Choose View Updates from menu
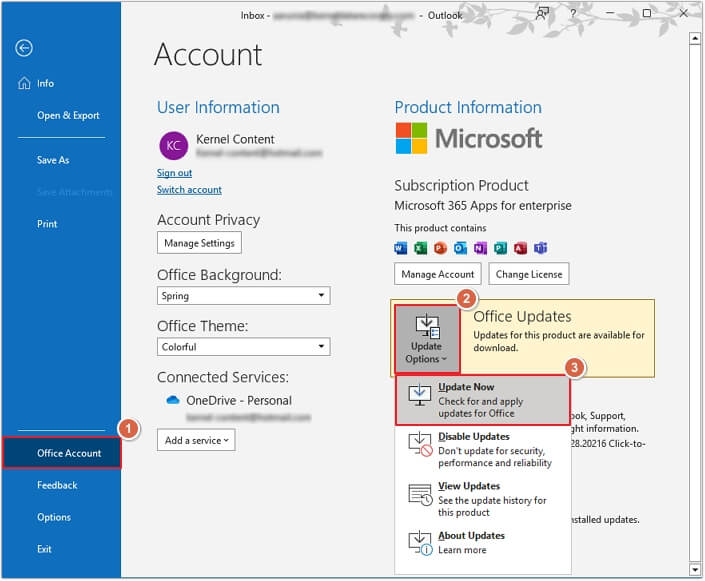Image resolution: width=705 pixels, height=581 pixels. coord(482,499)
